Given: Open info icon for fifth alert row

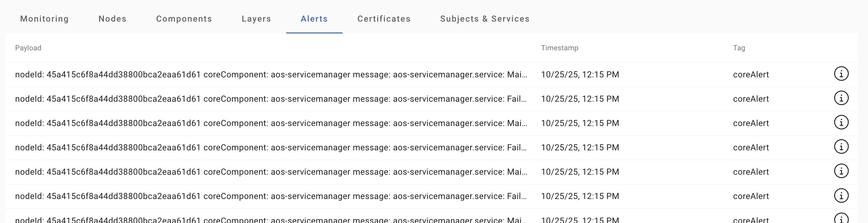Looking at the screenshot, I should click(x=841, y=171).
